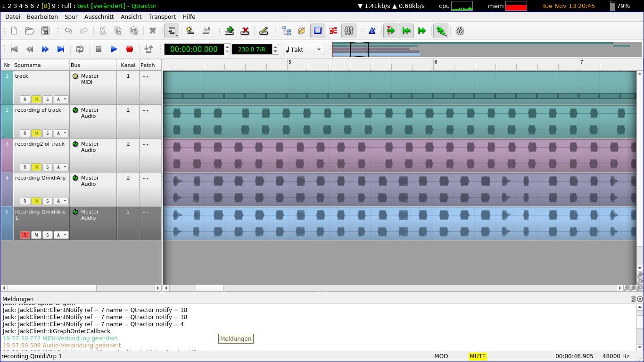Toggle the Messages window view button
The width and height of the screenshot is (644, 362).
click(318, 31)
